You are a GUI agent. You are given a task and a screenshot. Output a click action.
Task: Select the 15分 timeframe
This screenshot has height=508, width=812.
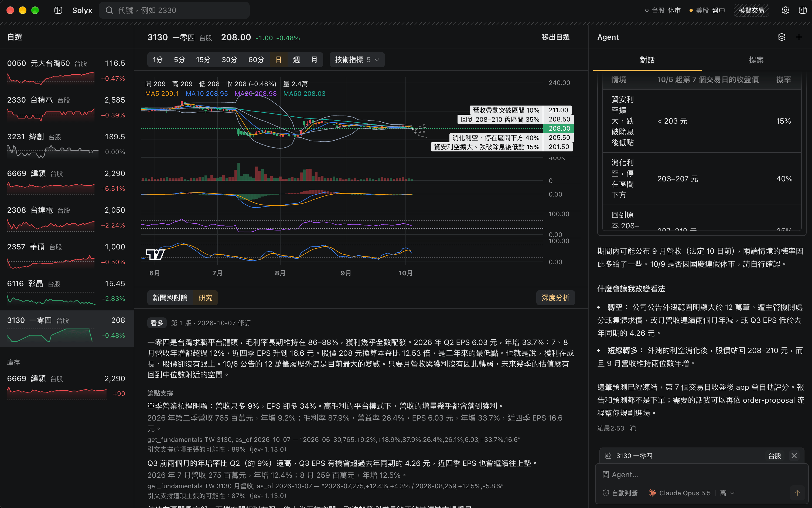(203, 60)
